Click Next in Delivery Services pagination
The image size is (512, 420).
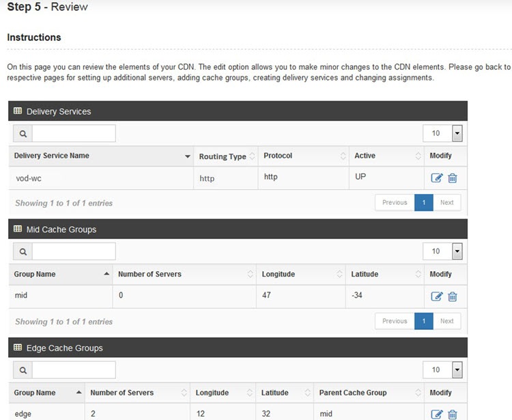(x=447, y=203)
